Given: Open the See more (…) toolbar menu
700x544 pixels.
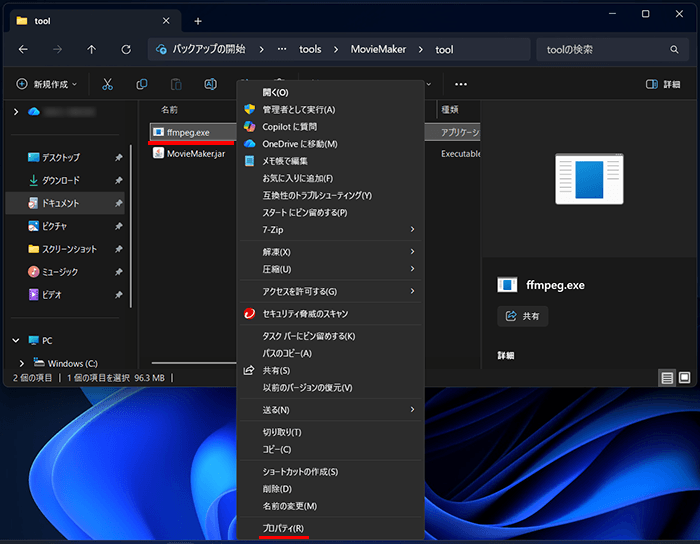Looking at the screenshot, I should click(461, 84).
